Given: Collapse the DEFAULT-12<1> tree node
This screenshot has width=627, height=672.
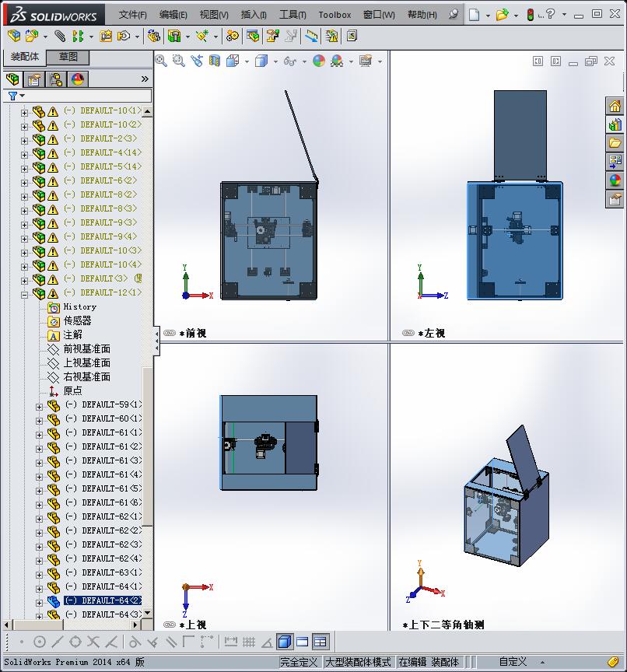Looking at the screenshot, I should 24,295.
